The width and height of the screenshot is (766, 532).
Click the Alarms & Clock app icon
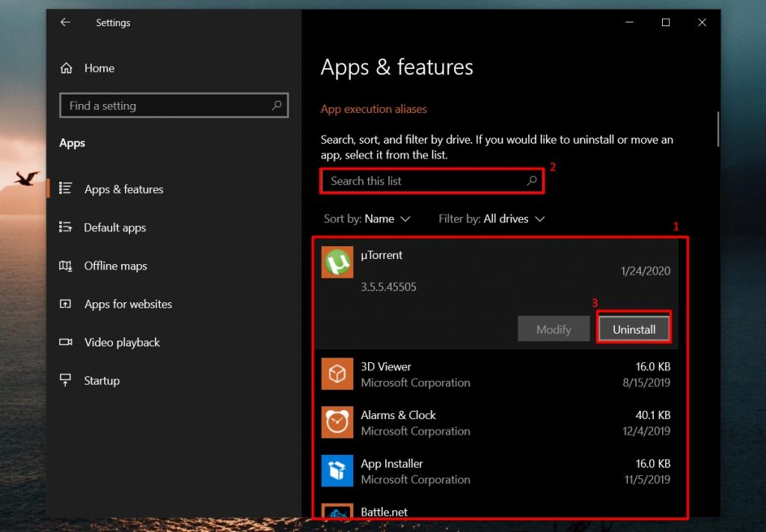coord(337,423)
